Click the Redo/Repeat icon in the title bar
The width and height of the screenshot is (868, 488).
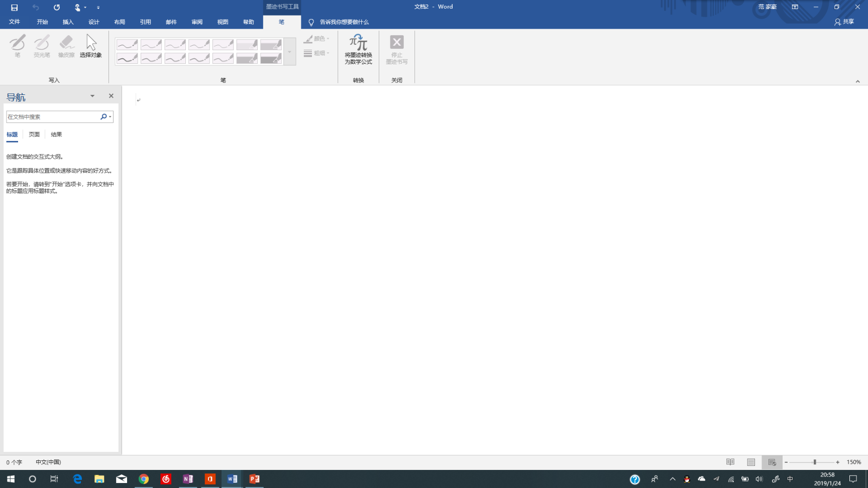point(56,7)
